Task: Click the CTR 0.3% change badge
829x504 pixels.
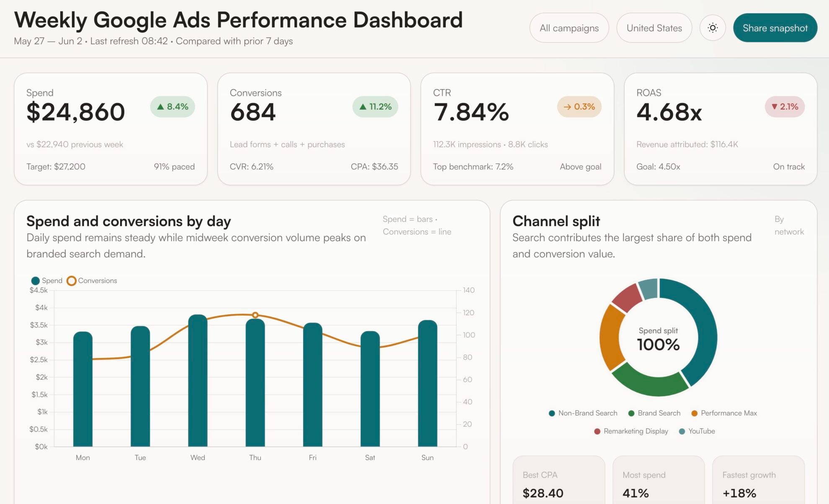Action: pyautogui.click(x=579, y=107)
